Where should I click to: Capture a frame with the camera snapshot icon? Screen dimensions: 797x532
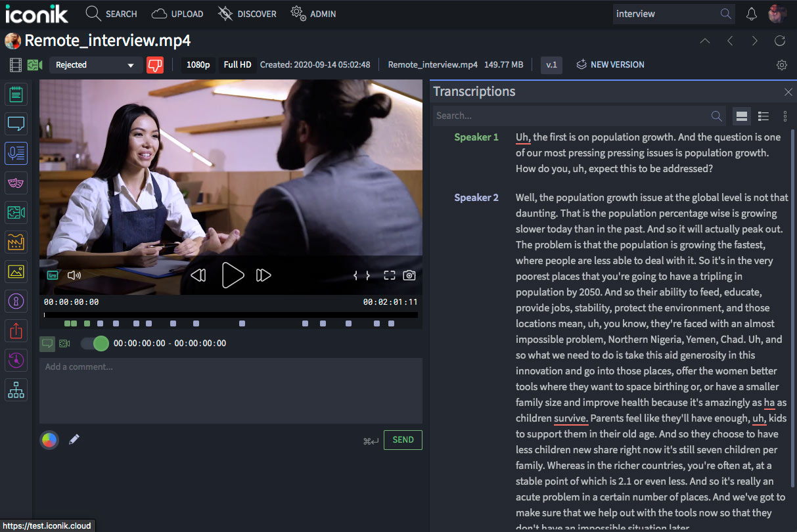coord(409,275)
